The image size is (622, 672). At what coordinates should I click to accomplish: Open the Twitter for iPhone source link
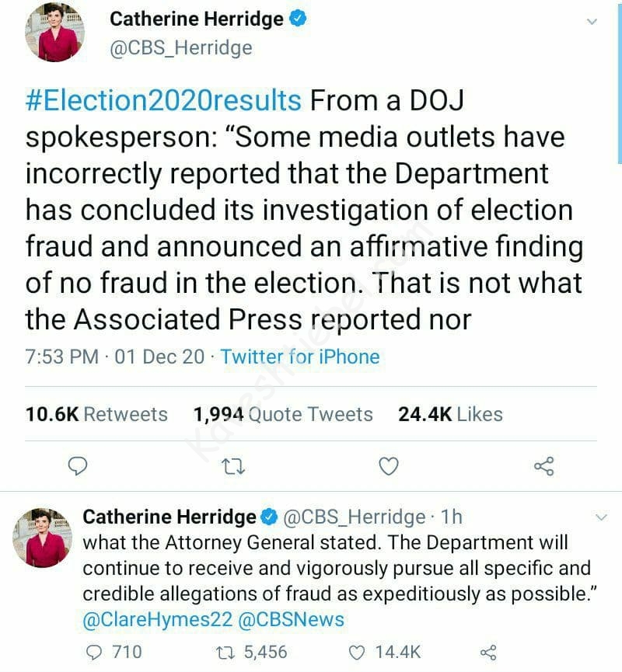[x=299, y=357]
